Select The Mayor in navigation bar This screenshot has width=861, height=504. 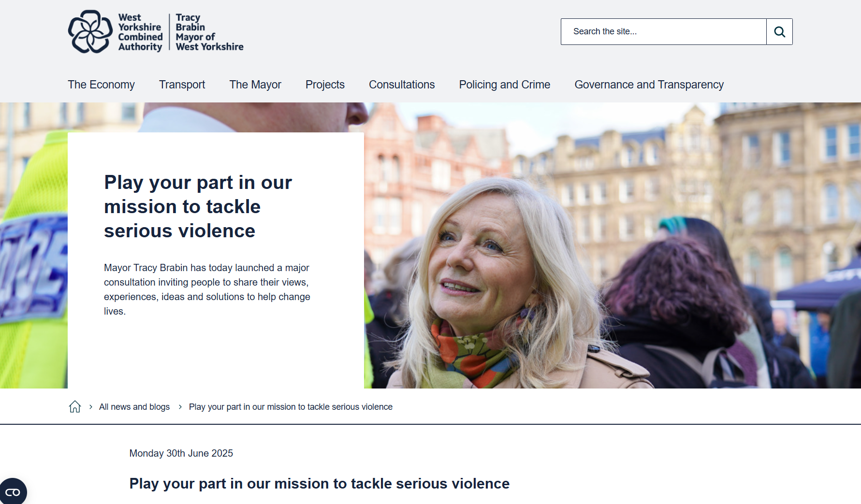255,85
